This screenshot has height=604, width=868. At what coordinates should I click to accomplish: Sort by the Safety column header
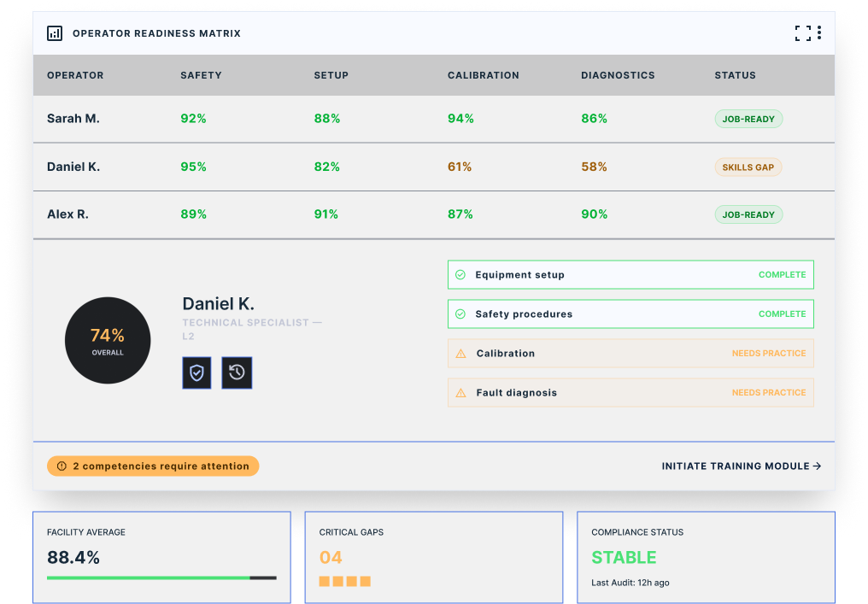(201, 75)
